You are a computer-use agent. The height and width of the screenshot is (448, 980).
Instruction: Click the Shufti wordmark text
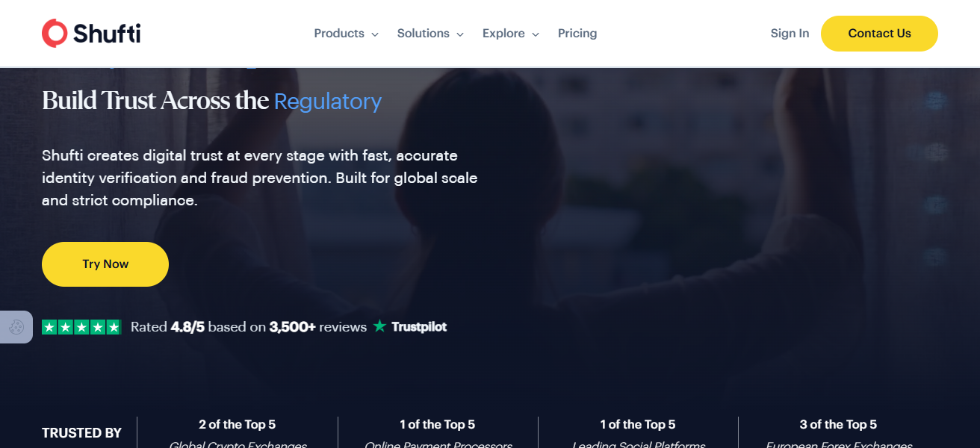(x=107, y=34)
